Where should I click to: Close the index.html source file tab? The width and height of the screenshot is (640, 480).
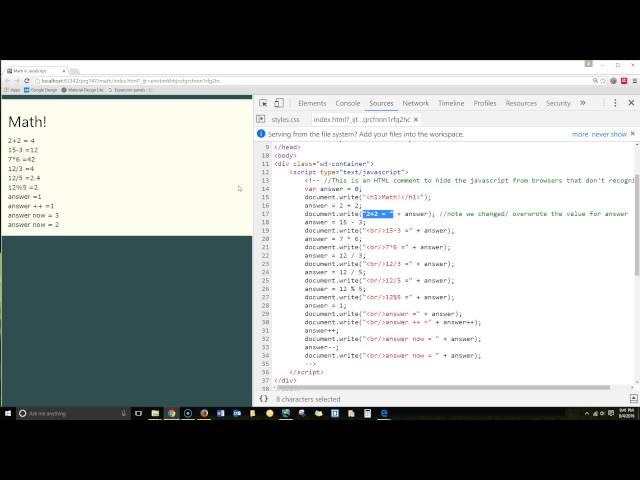(417, 119)
